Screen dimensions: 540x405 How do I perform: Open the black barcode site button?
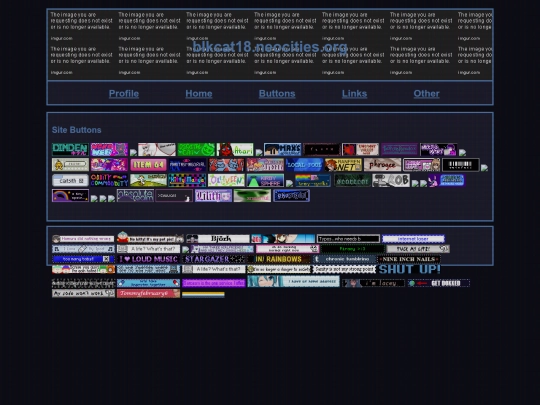point(461,165)
